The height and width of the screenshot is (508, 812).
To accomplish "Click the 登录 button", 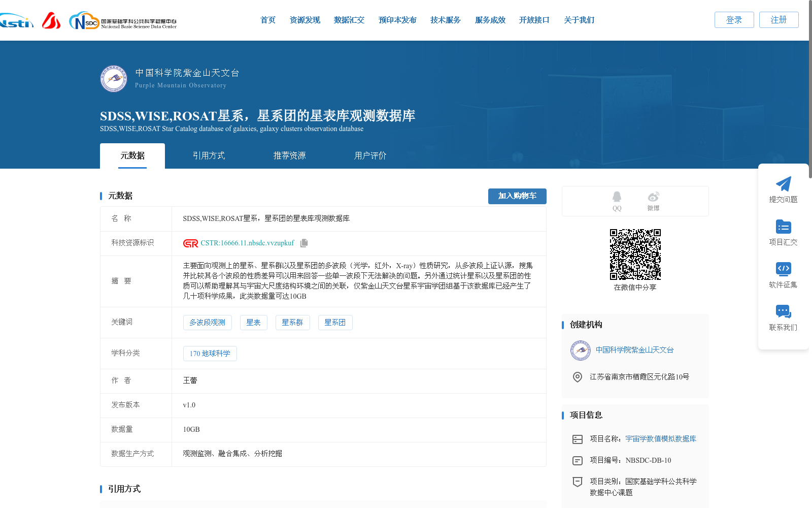I will [x=734, y=20].
